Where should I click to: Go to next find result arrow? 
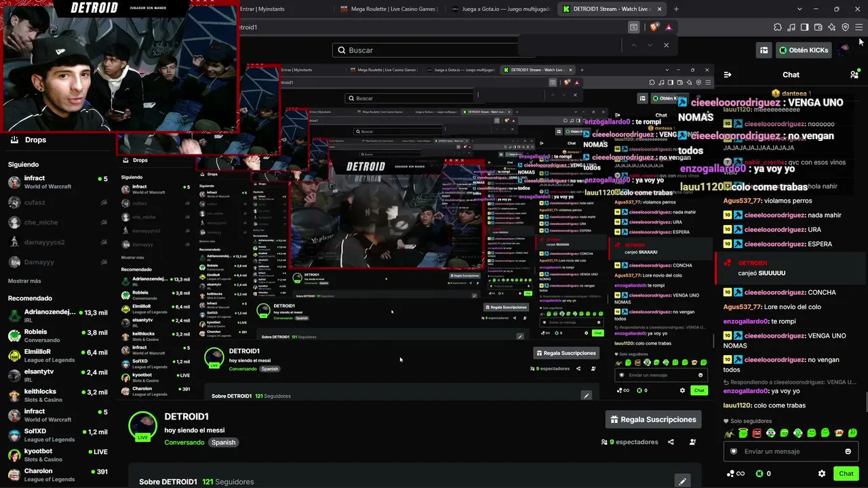click(650, 45)
